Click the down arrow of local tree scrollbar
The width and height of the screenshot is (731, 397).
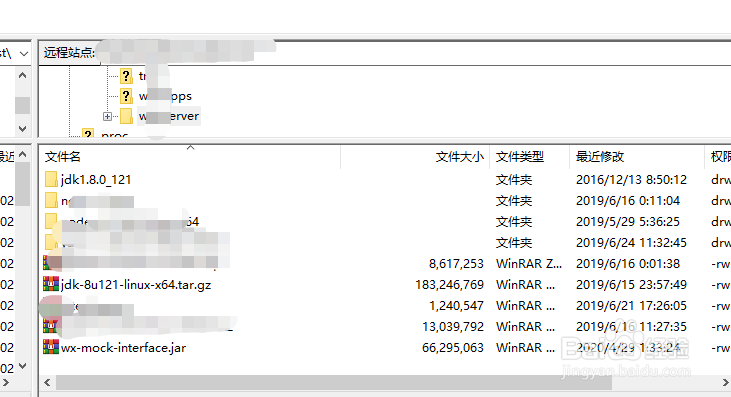22,128
